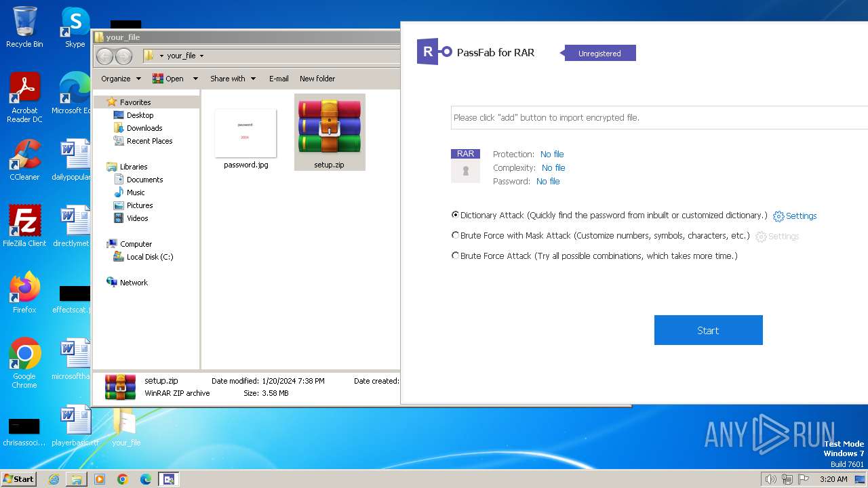Click the Password 'No file' value

[548, 182]
